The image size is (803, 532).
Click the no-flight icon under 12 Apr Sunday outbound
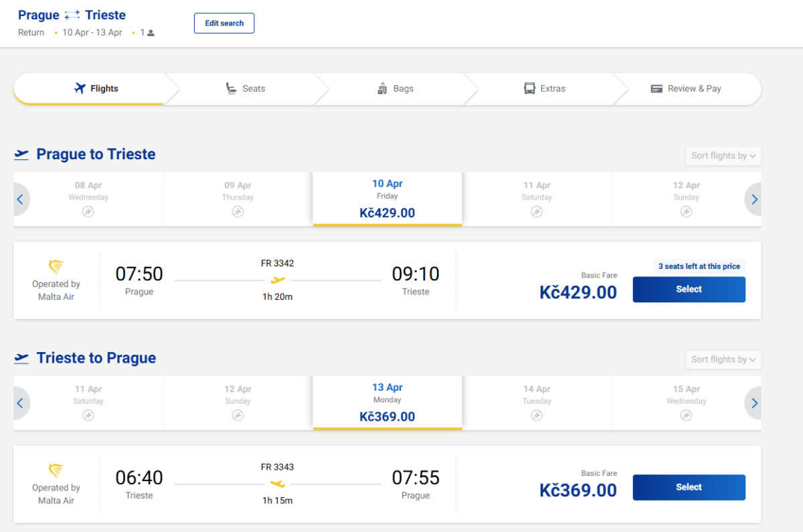(686, 211)
